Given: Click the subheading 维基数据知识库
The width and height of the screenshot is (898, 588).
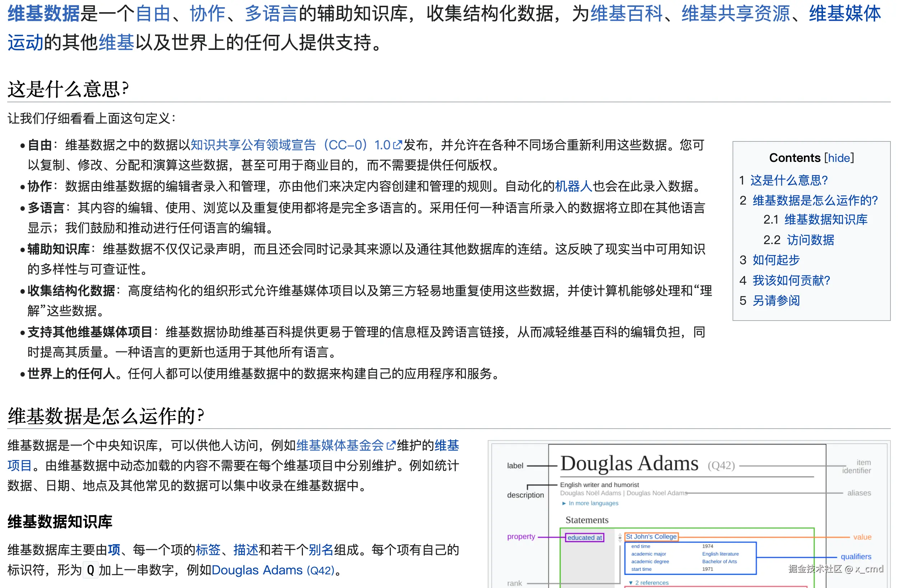Looking at the screenshot, I should click(x=60, y=522).
